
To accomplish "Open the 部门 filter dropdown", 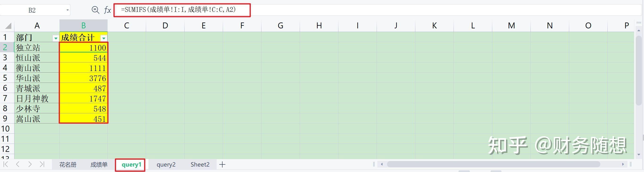I will click(55, 38).
